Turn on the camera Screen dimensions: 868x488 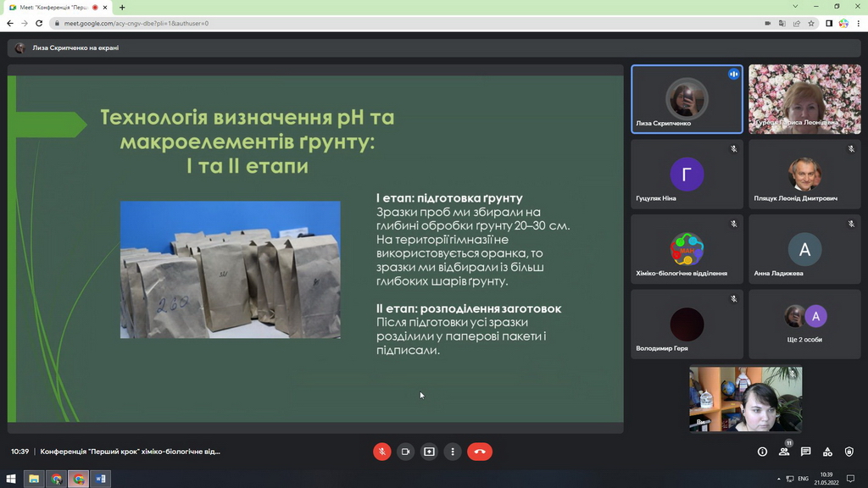tap(405, 452)
